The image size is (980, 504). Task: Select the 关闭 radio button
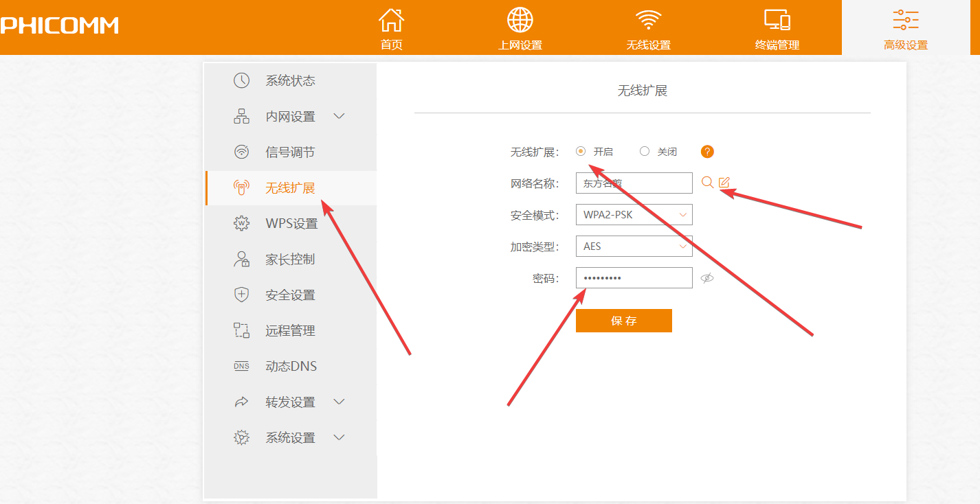tap(645, 151)
